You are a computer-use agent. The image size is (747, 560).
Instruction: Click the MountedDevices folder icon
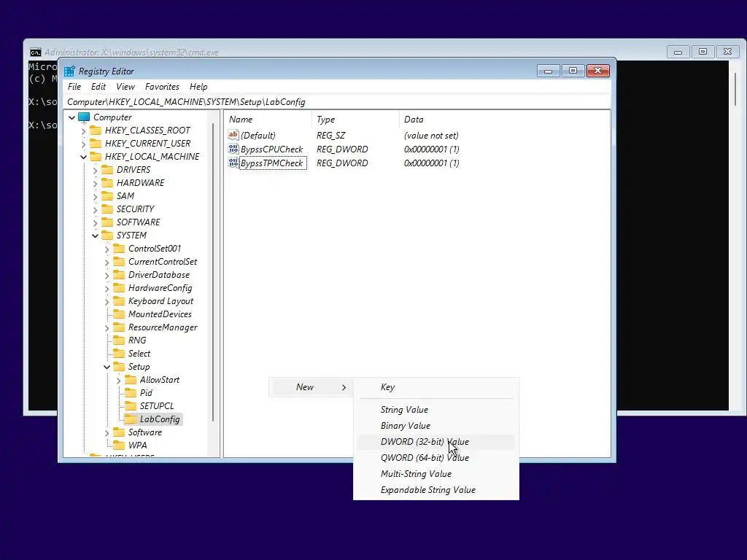(x=119, y=314)
